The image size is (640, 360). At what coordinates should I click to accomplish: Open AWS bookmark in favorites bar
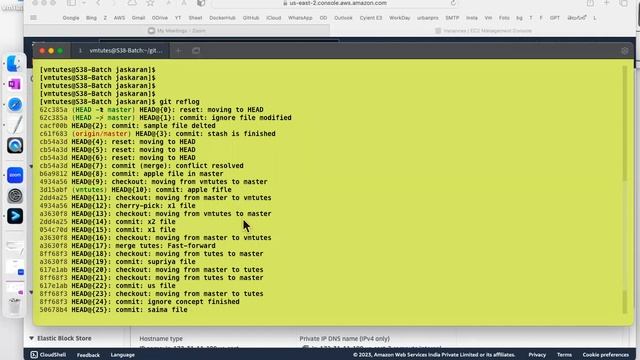(x=120, y=18)
